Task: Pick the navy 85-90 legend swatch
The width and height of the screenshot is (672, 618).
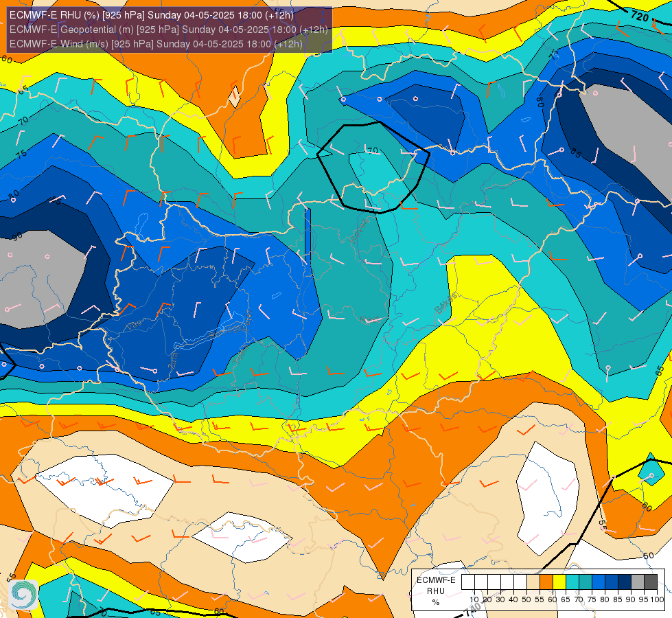Action: pos(625,582)
